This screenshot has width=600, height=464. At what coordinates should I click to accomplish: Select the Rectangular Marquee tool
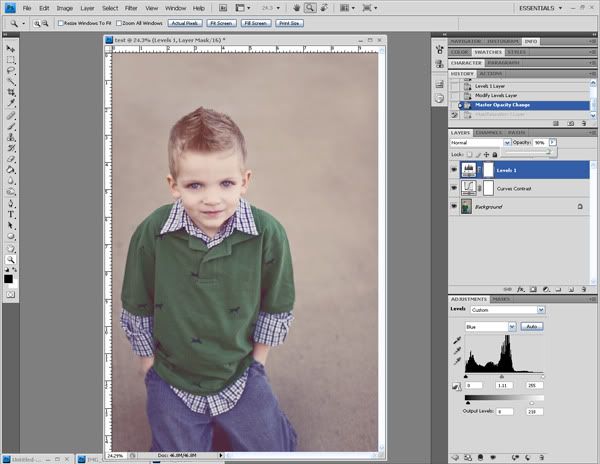click(x=11, y=59)
